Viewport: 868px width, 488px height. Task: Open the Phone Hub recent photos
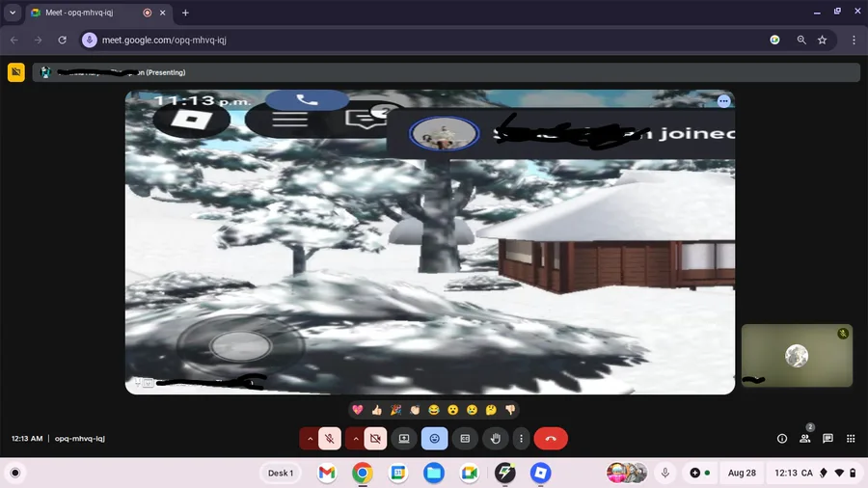tap(627, 474)
